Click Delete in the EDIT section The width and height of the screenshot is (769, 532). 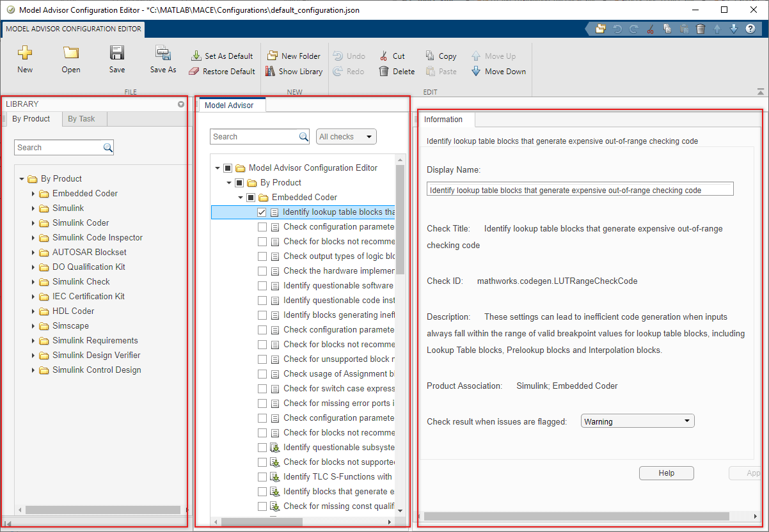point(397,72)
